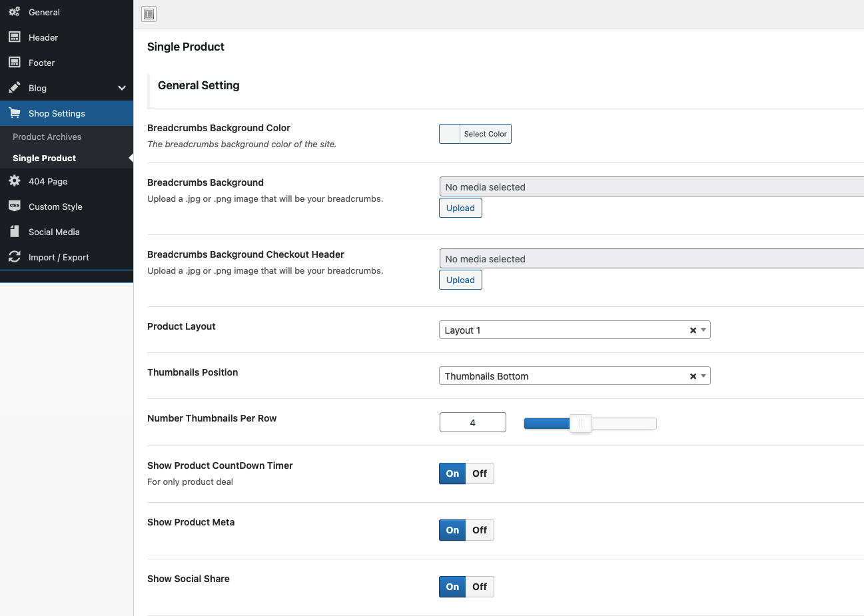
Task: Open the Product Layout dropdown
Action: [574, 330]
